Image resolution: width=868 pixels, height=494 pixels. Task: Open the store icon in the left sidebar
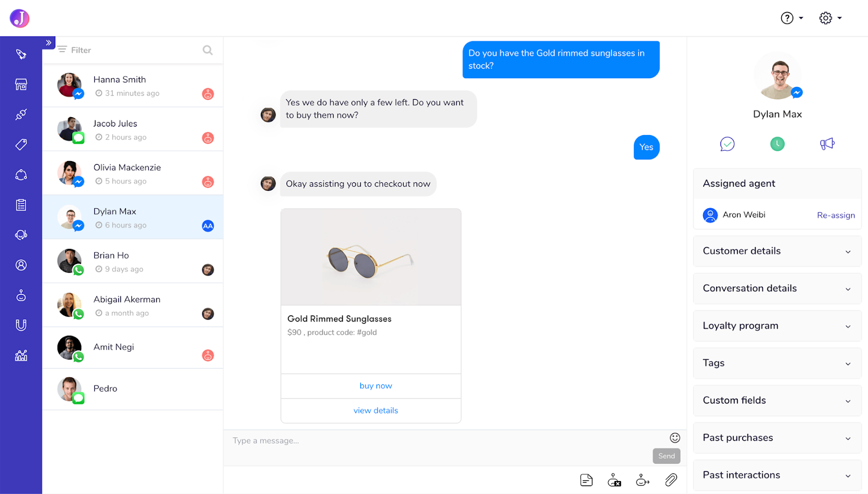tap(21, 85)
